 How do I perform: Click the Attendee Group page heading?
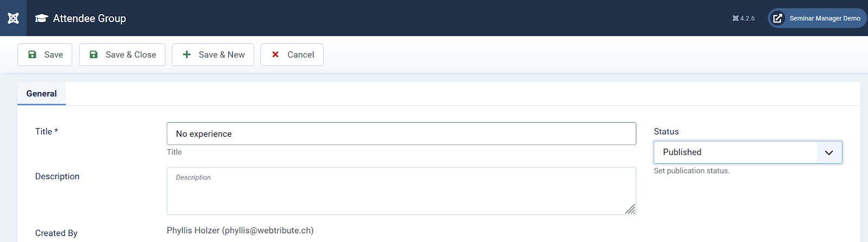[x=90, y=18]
